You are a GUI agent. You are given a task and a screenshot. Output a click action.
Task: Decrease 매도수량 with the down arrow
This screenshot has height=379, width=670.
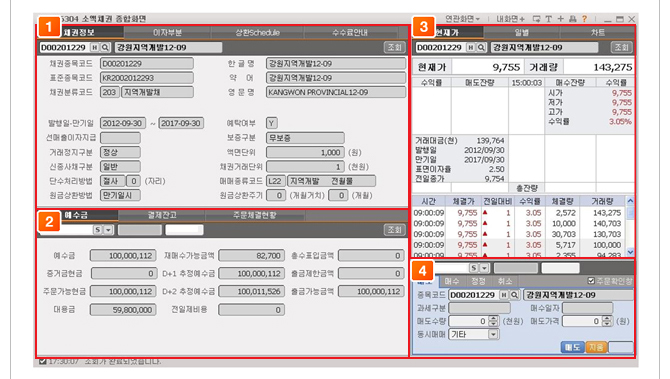494,324
